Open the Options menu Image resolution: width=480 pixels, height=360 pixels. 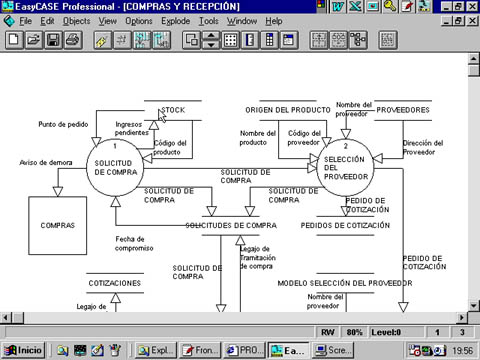pyautogui.click(x=139, y=21)
